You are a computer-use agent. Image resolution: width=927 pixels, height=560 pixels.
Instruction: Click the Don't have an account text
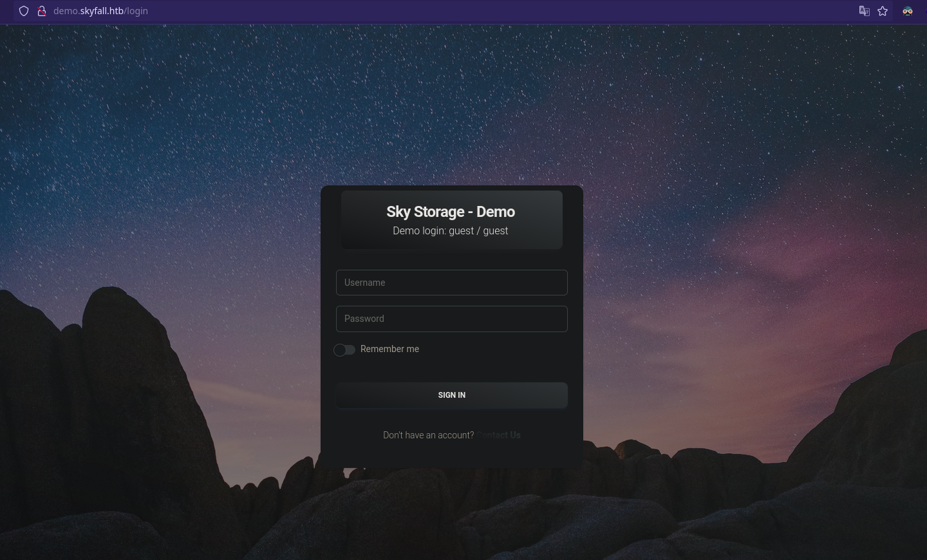(428, 435)
